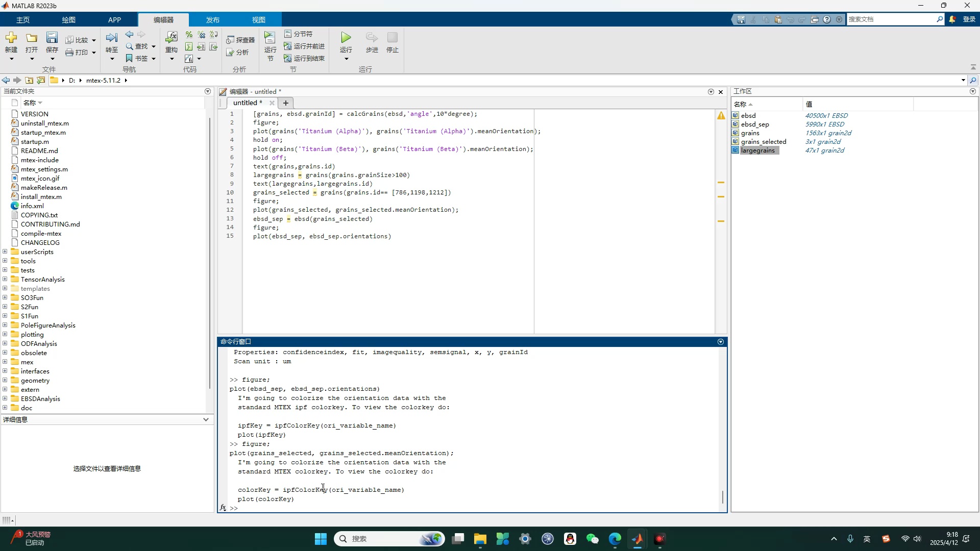Run the script with the green 运行 arrow
Viewport: 980px width, 551px height.
pos(346,38)
